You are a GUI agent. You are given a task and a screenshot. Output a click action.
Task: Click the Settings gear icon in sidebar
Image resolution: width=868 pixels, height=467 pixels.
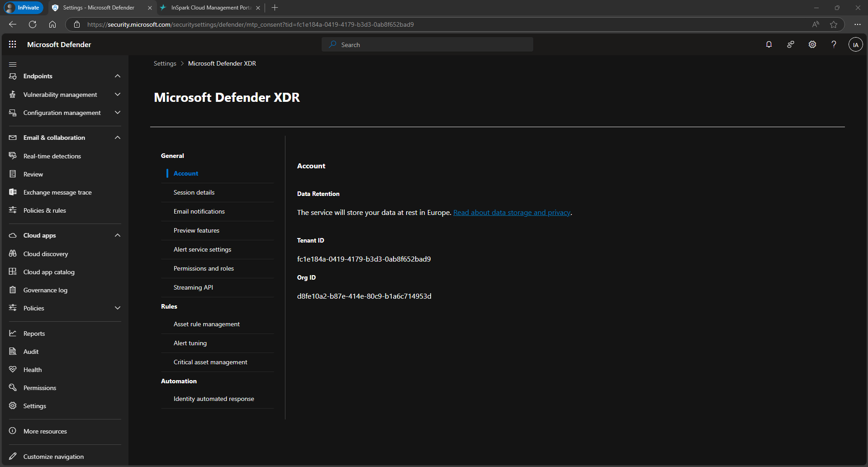13,406
